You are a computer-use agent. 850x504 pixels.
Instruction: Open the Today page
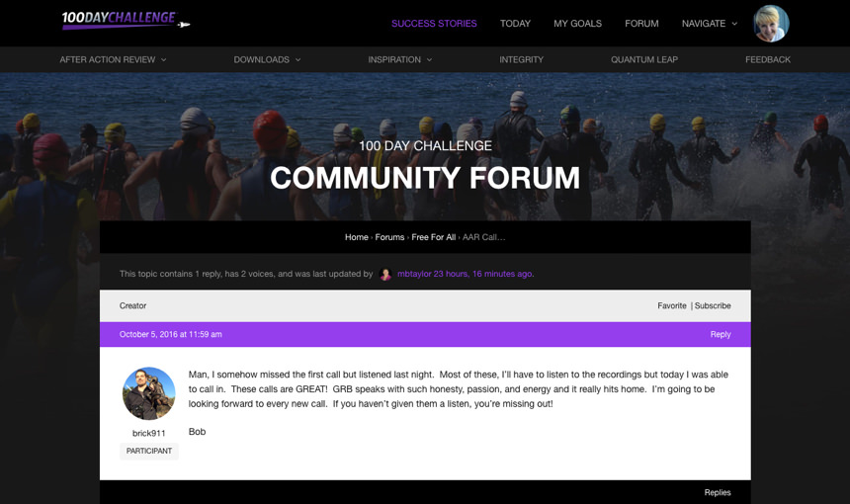[515, 24]
